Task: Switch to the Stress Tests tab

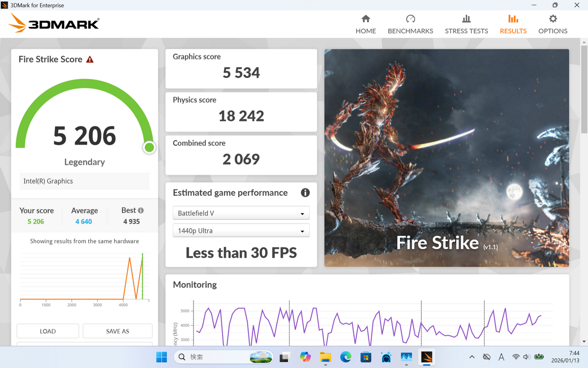Action: [x=466, y=25]
